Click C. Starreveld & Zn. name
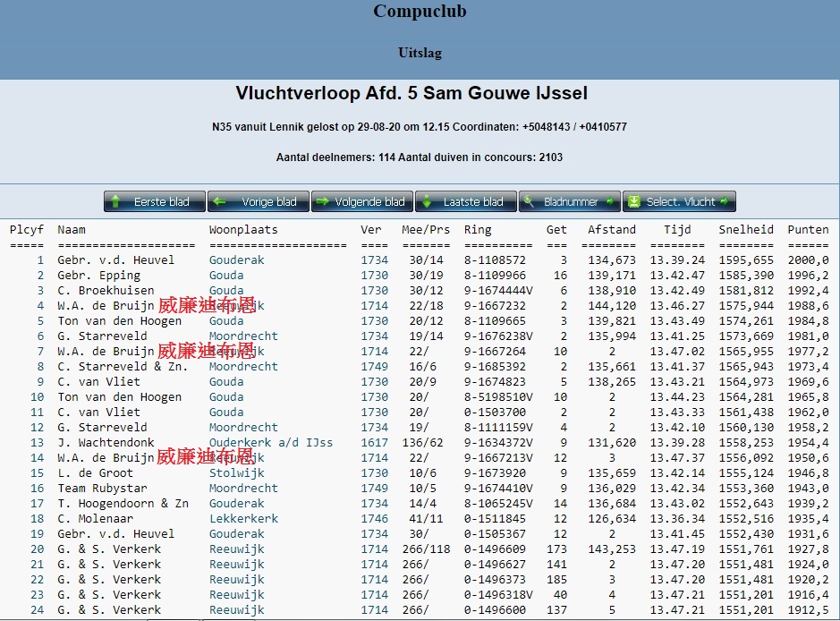 (x=123, y=367)
